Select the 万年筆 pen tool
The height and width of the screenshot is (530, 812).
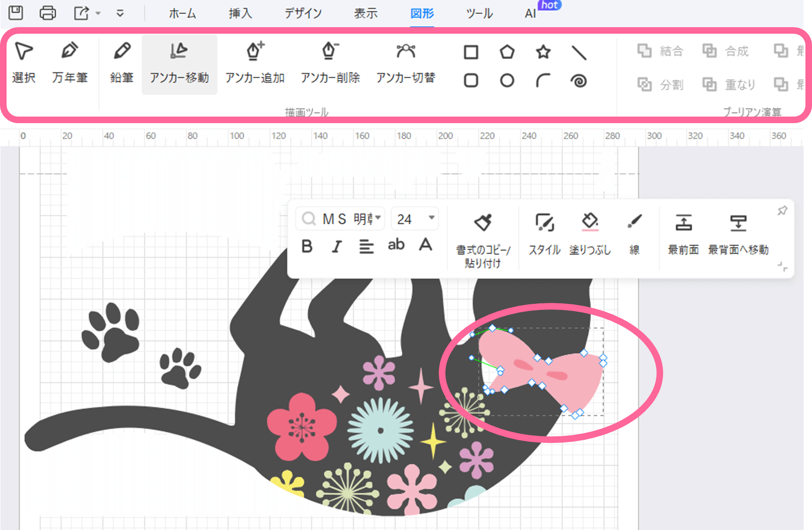[70, 62]
